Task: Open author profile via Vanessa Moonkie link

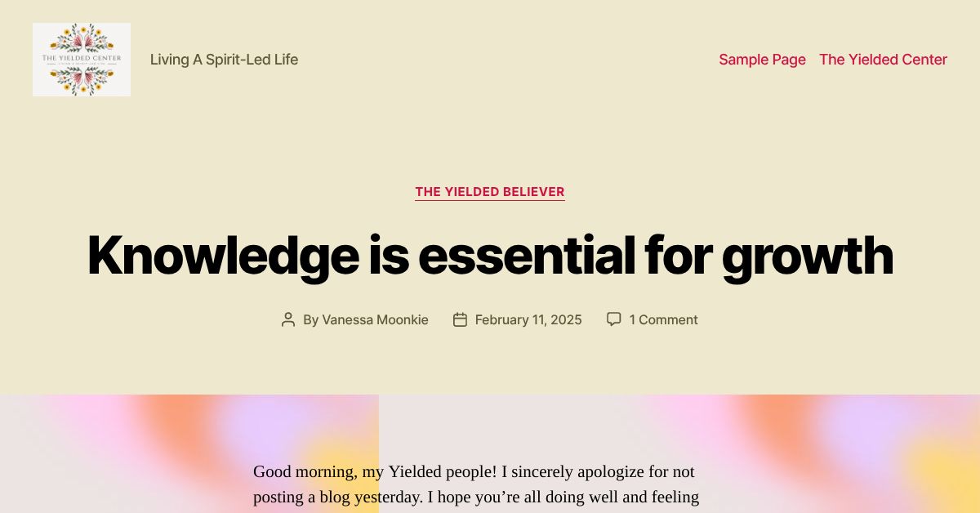Action: 375,319
